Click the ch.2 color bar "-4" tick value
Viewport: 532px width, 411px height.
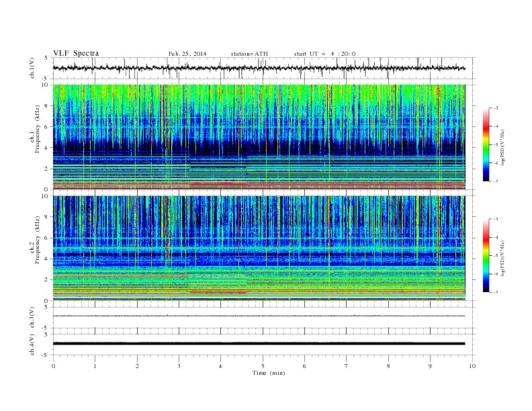tap(495, 237)
